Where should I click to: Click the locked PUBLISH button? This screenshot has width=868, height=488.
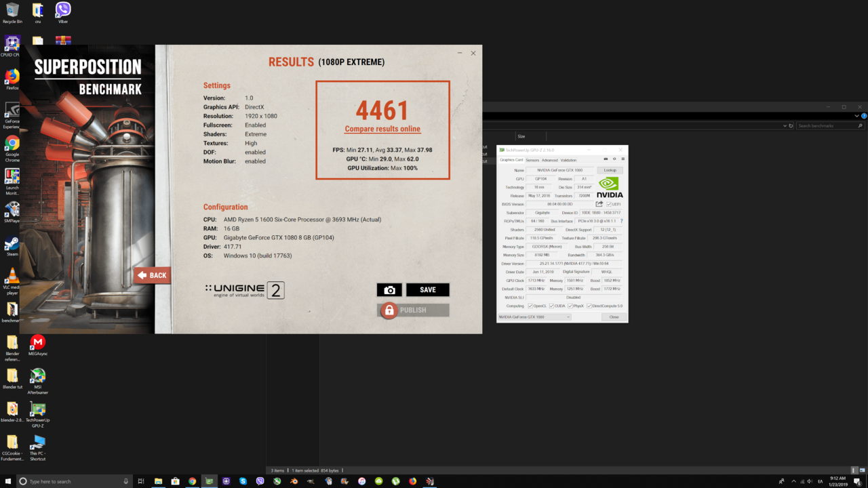click(x=413, y=310)
